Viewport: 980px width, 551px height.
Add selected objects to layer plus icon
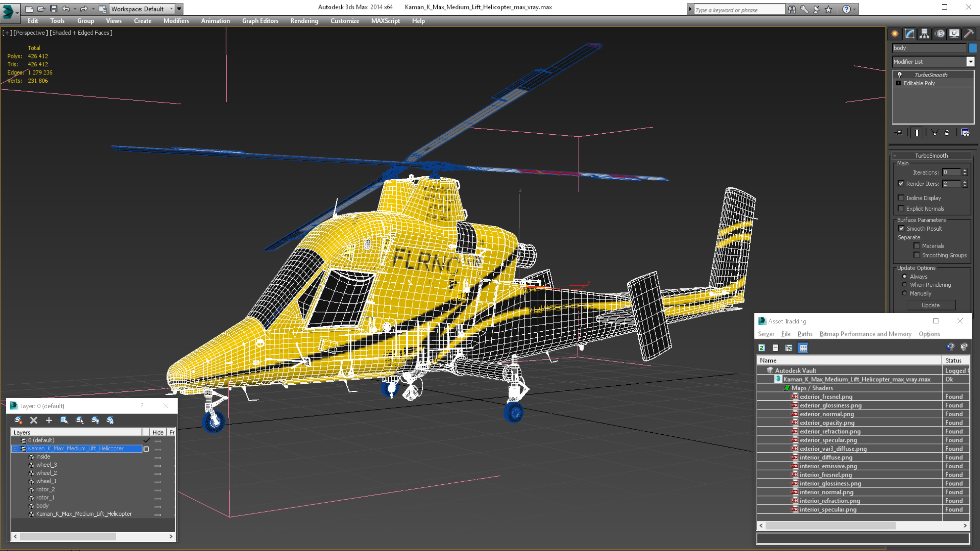point(49,420)
